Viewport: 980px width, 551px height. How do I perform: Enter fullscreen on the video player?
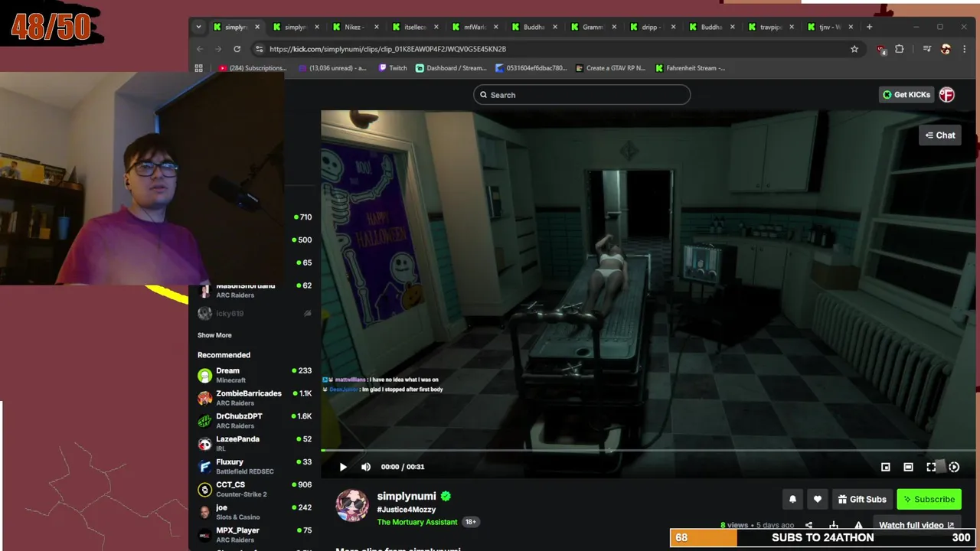931,467
